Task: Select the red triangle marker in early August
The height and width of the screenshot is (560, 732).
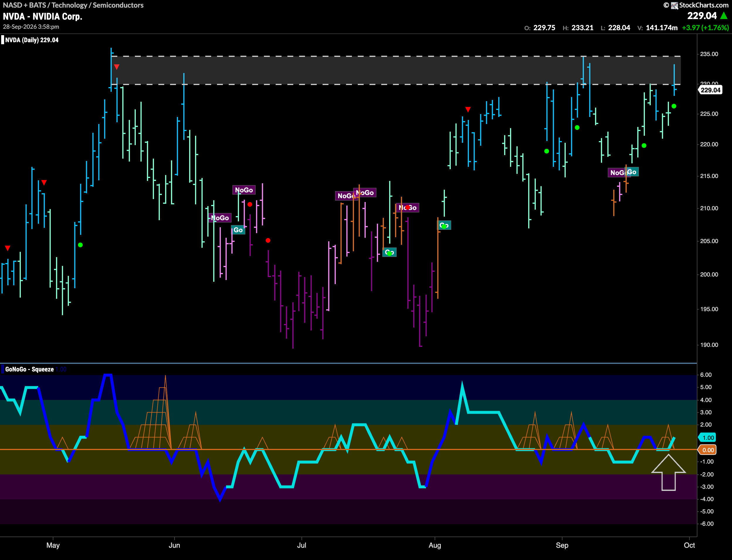Action: tap(468, 109)
